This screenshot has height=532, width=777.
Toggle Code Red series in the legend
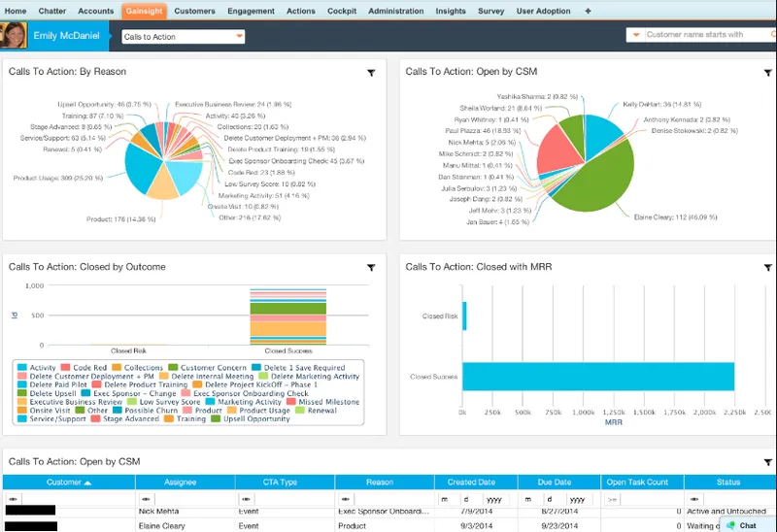pyautogui.click(x=84, y=368)
